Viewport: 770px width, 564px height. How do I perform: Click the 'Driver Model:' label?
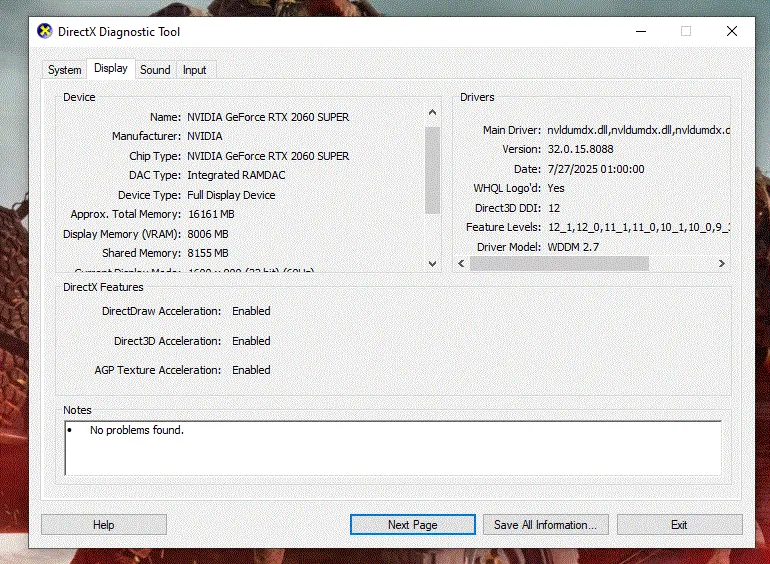509,247
